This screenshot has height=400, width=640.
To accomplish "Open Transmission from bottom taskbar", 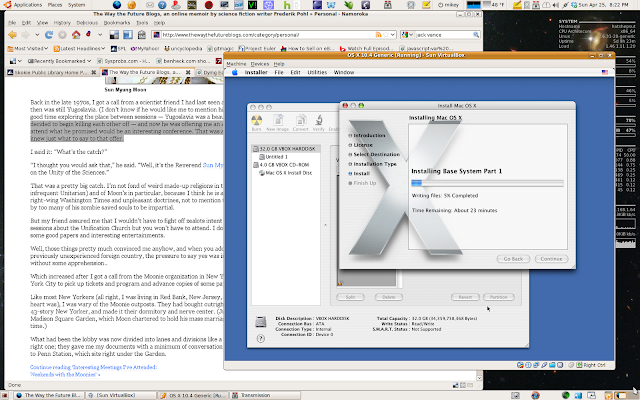I will tap(265, 395).
